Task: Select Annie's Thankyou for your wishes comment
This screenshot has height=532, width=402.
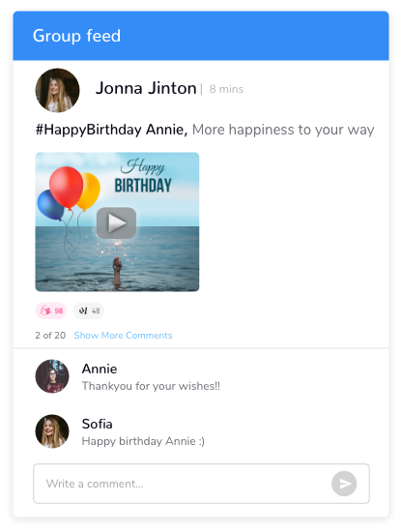Action: 151,386
